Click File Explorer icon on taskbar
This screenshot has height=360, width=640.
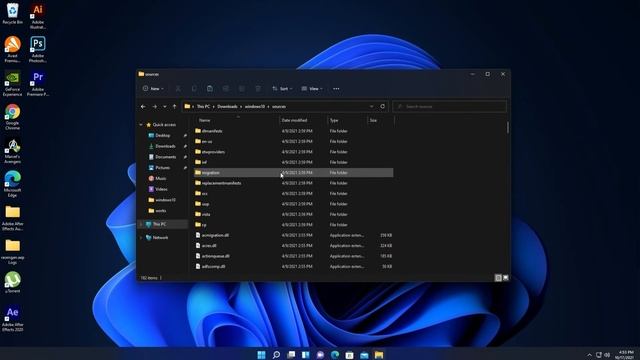[x=379, y=355]
